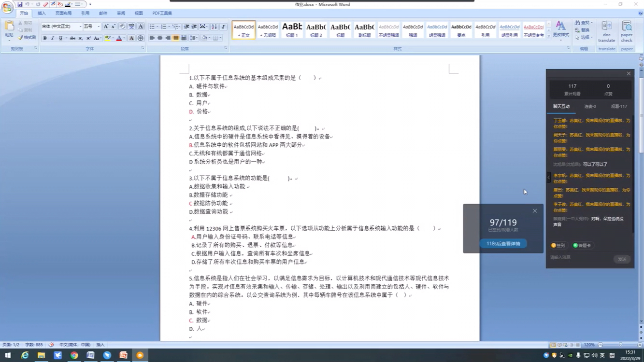Click the grow font icon
Viewport: 644px width, 362px height.
point(106,27)
